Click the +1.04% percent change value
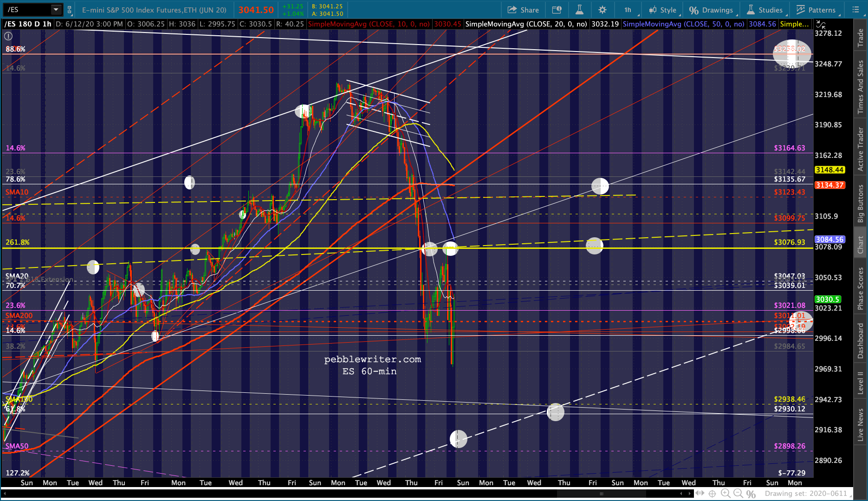Viewport: 868px width, 501px height. [293, 14]
